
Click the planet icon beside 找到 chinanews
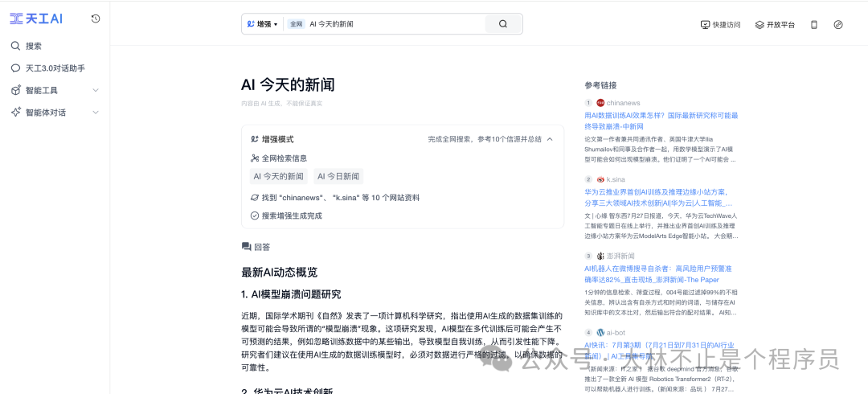click(x=255, y=197)
